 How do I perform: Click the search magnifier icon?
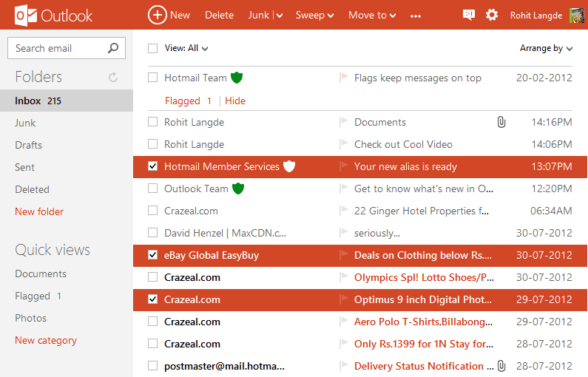pyautogui.click(x=113, y=48)
